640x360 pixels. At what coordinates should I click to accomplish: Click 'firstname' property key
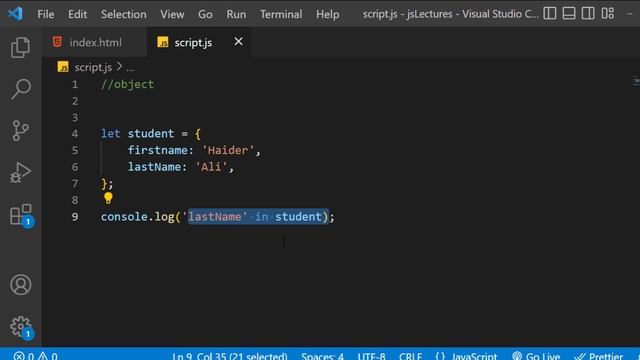click(x=158, y=150)
